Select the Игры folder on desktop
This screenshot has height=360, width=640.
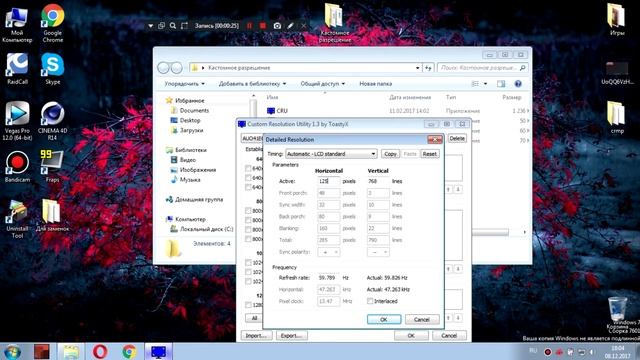617,20
